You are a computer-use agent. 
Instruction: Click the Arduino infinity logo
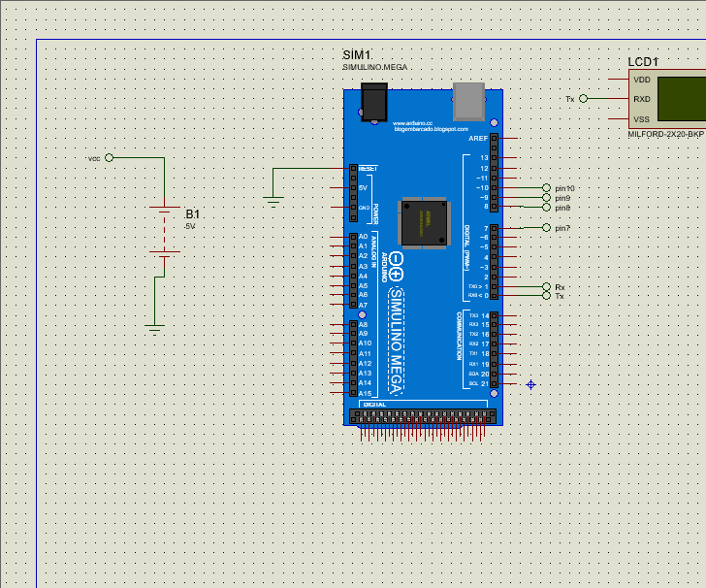[396, 266]
